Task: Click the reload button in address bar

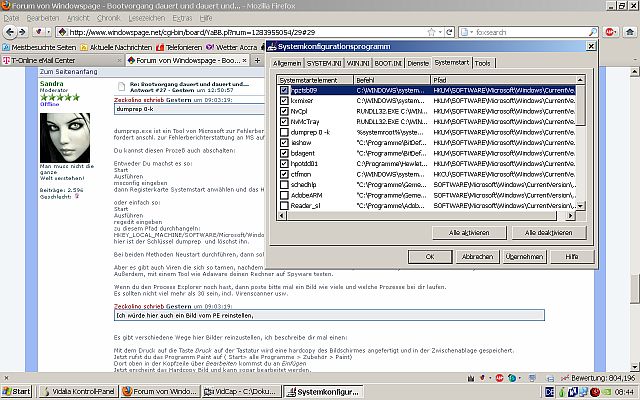Action: coord(449,32)
